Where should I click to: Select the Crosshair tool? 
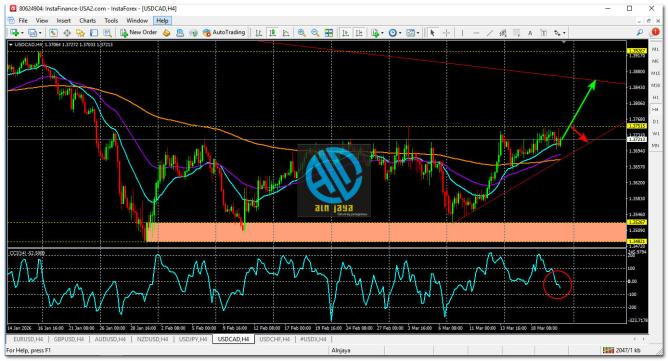point(446,33)
